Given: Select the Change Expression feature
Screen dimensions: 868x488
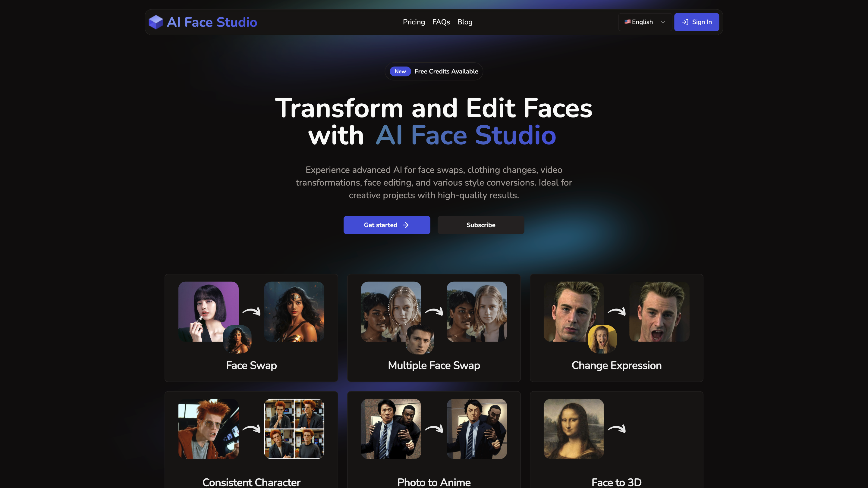Looking at the screenshot, I should click(x=616, y=328).
